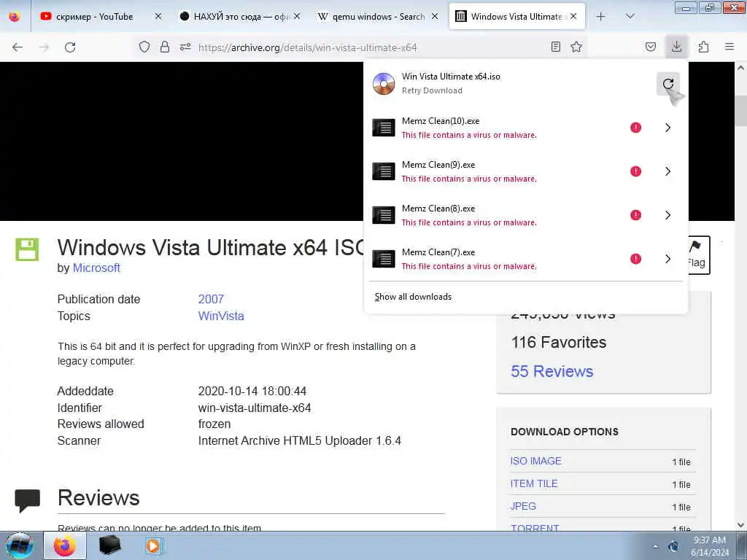Reload the current page
747x560 pixels.
click(70, 47)
